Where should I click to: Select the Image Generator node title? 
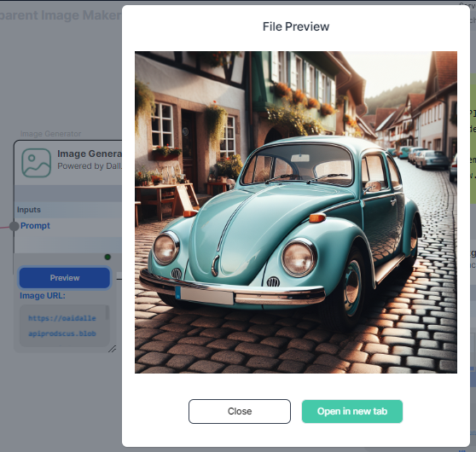(90, 154)
